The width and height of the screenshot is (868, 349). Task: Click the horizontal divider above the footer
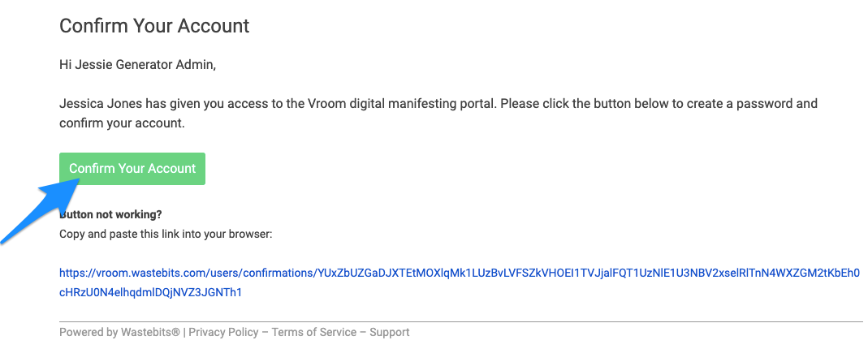click(x=460, y=321)
